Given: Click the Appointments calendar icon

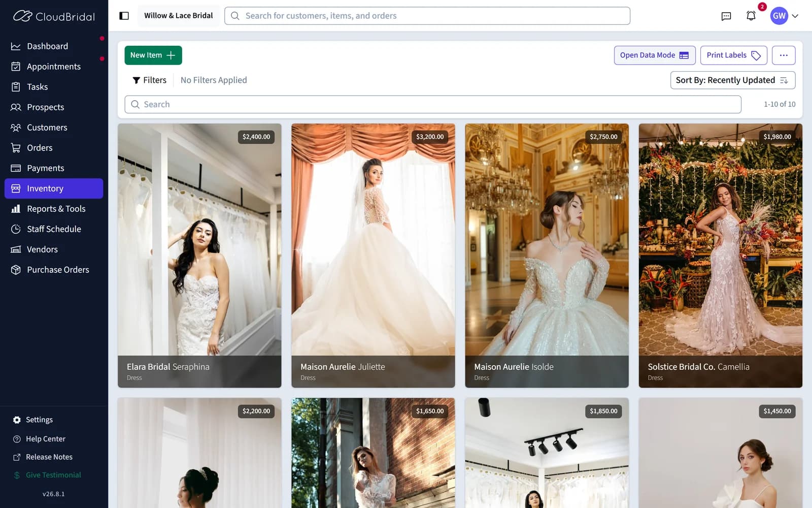Looking at the screenshot, I should click(x=16, y=67).
